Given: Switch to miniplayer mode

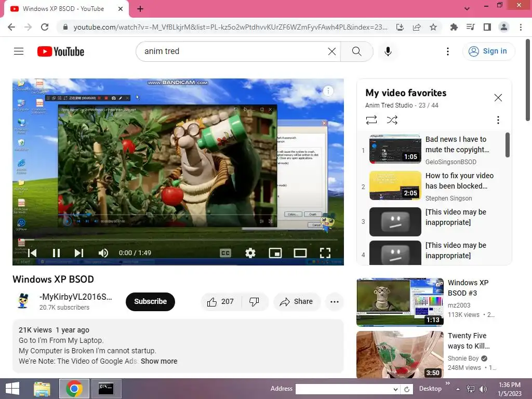Looking at the screenshot, I should pos(275,253).
